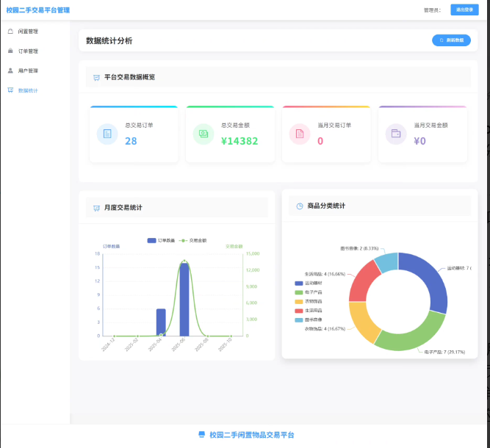Click the light blue donut slice
Screen dimensions: 490x448
coord(387,263)
